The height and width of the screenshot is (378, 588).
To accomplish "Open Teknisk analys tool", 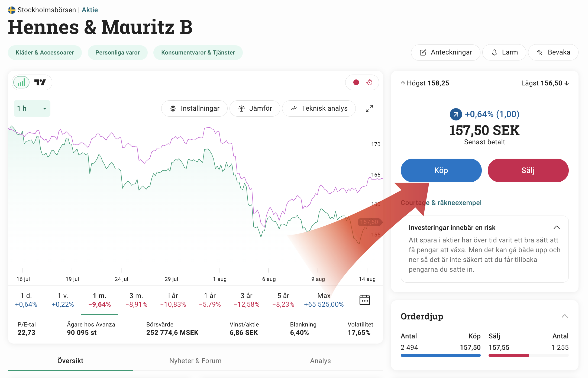I will [319, 108].
